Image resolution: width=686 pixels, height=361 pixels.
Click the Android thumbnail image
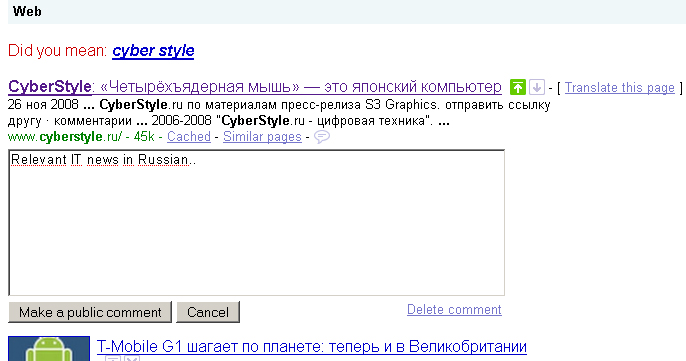tap(49, 349)
